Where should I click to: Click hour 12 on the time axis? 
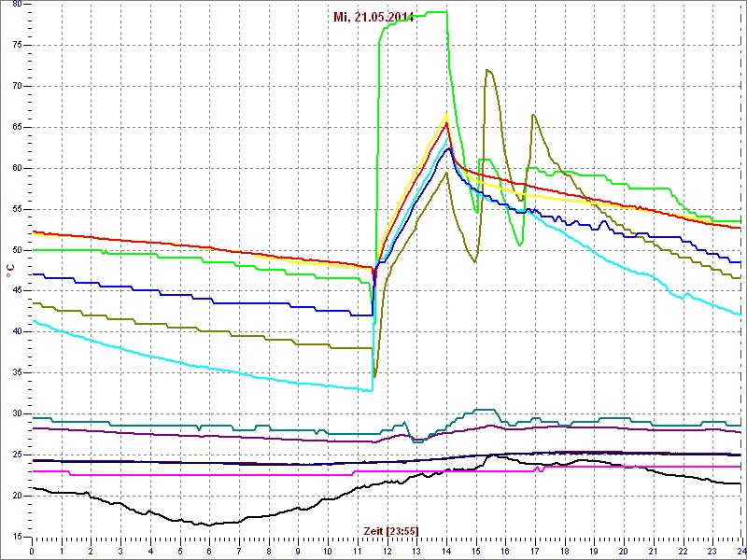[387, 551]
